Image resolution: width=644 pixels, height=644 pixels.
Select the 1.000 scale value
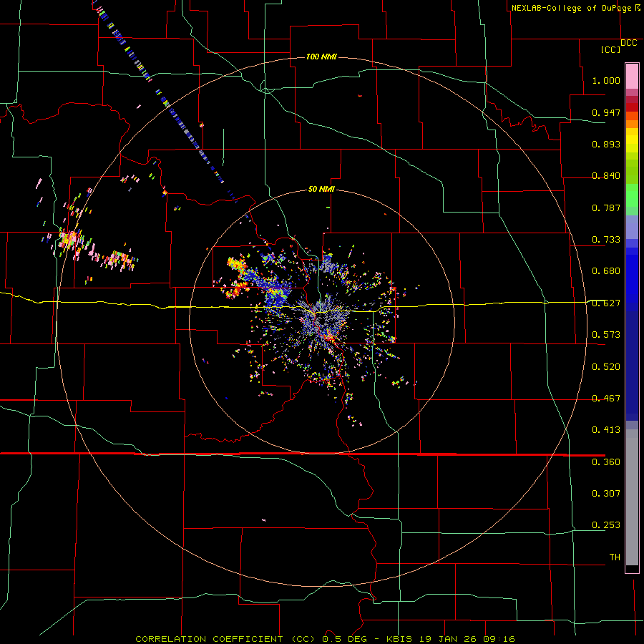tap(606, 80)
